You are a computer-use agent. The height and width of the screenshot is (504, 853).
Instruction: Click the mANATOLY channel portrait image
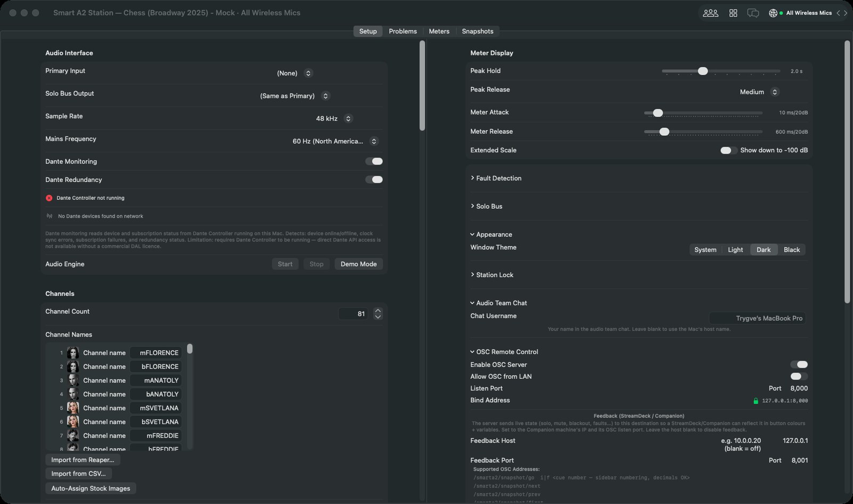[73, 380]
